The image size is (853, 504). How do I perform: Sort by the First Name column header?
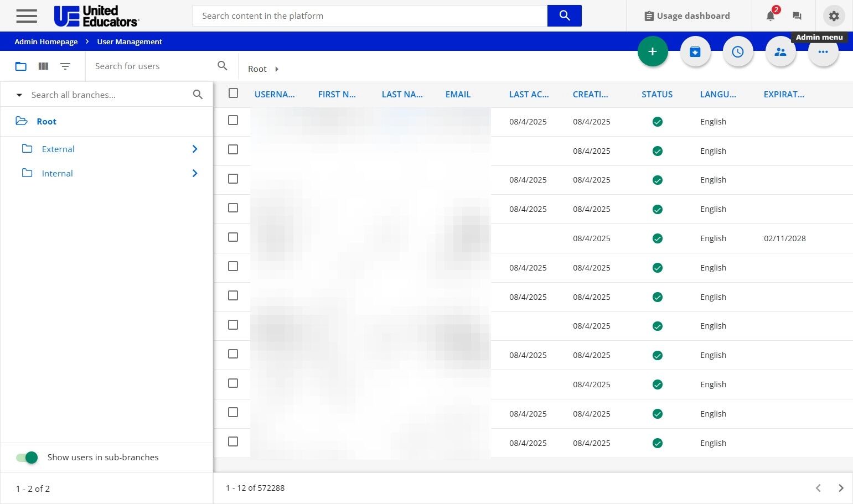point(337,95)
